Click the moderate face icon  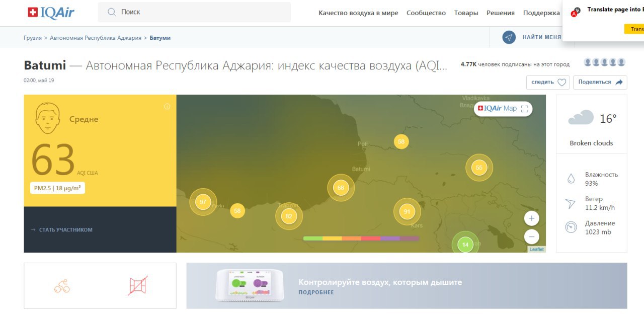[x=47, y=119]
